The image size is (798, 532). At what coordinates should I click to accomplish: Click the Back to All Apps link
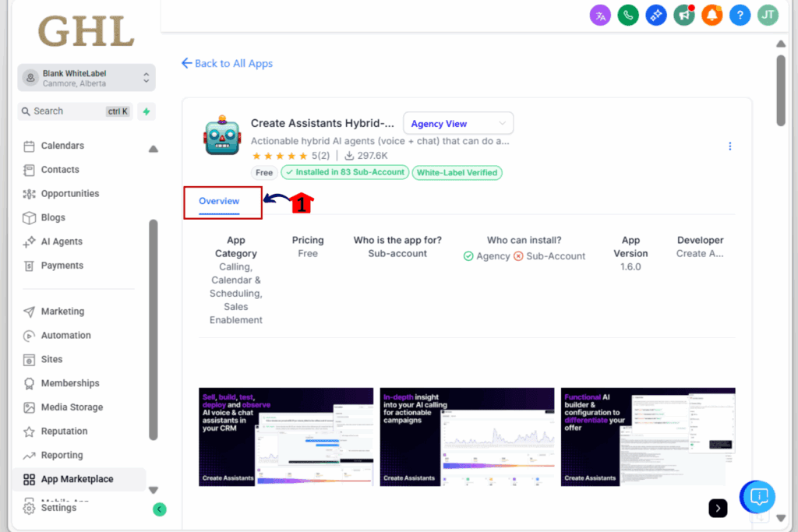227,63
